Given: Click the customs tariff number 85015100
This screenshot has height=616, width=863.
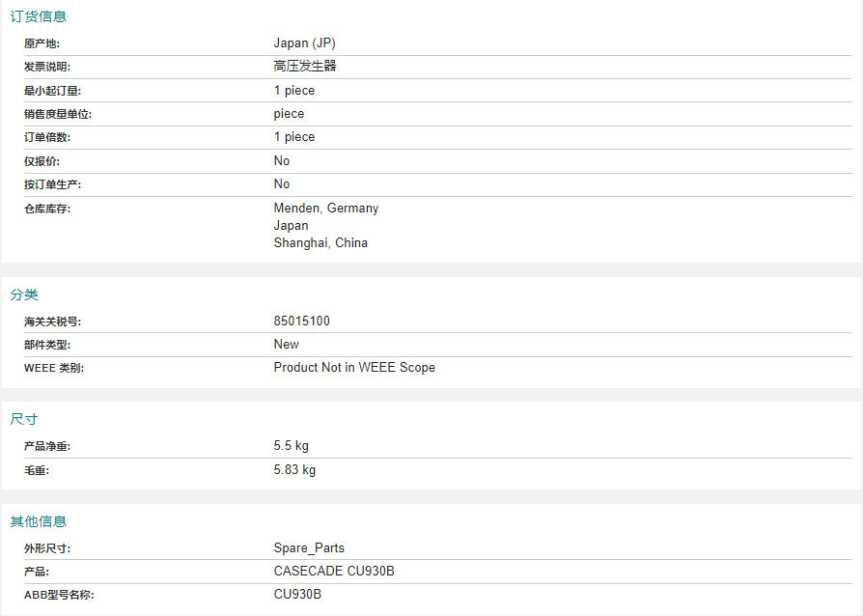Looking at the screenshot, I should [301, 321].
